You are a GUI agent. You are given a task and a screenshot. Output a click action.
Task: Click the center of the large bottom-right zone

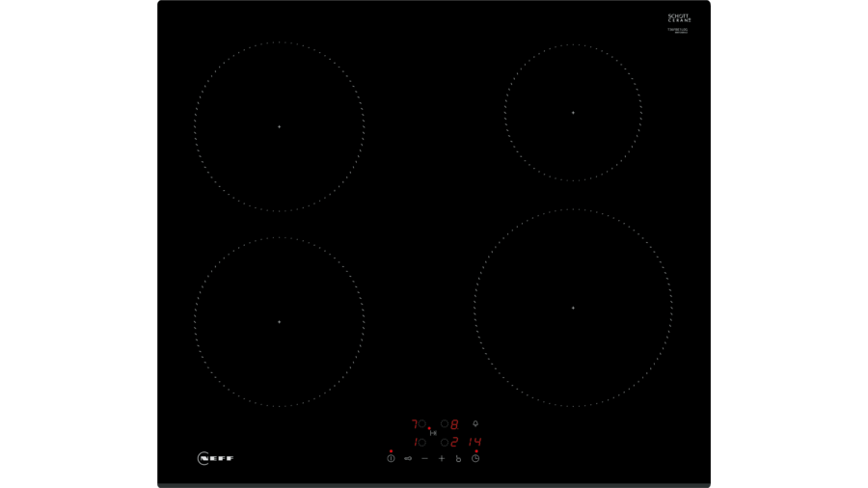[573, 309]
